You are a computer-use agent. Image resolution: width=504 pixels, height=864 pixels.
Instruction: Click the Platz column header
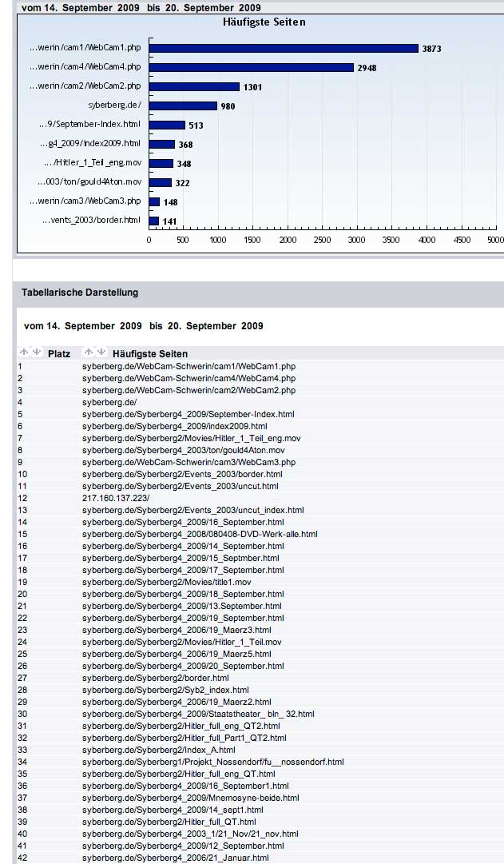click(x=59, y=353)
